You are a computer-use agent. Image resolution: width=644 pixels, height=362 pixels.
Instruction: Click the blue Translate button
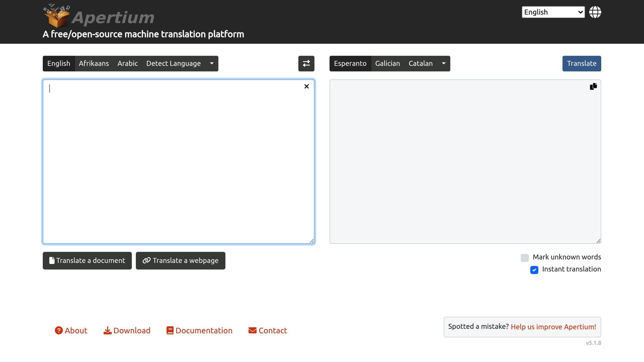(581, 63)
